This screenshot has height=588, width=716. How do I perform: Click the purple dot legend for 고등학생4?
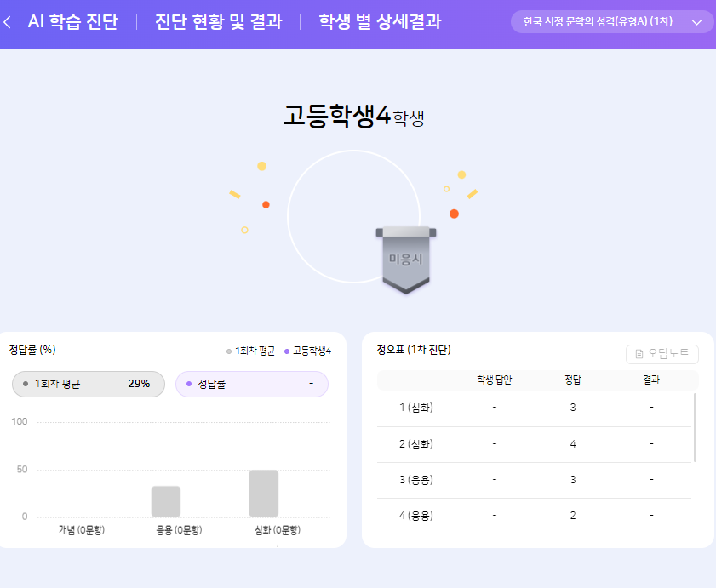(287, 351)
